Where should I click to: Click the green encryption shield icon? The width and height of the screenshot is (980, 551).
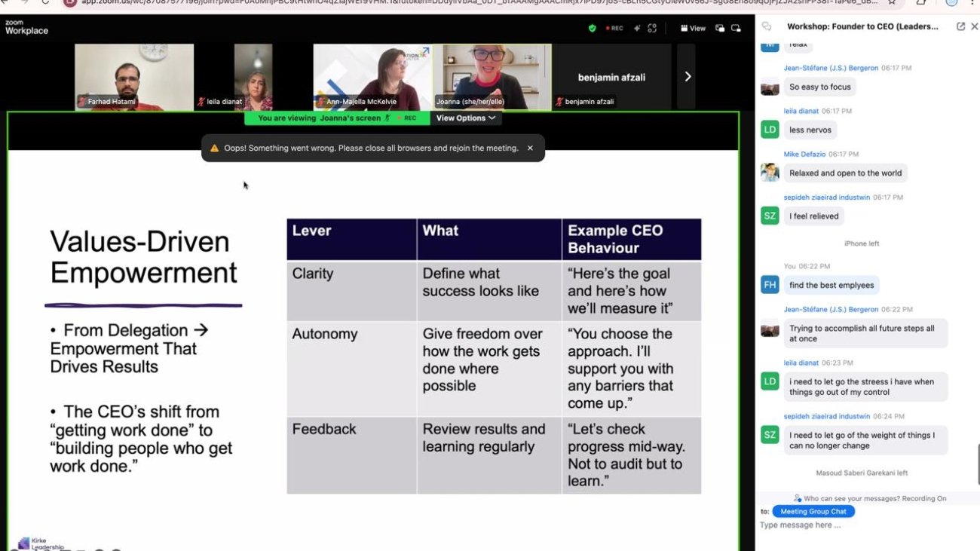point(593,28)
